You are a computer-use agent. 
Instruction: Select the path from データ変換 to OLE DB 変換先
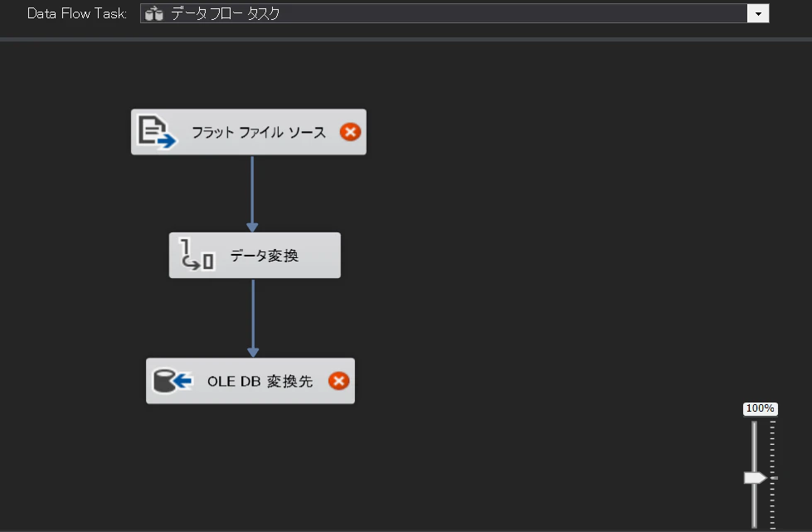point(253,318)
